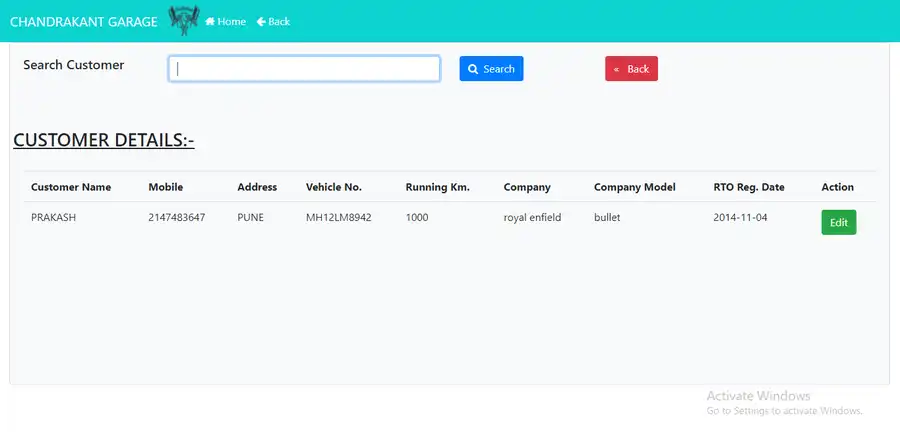Select vehicle number MH12LM8942 cell

(x=339, y=217)
